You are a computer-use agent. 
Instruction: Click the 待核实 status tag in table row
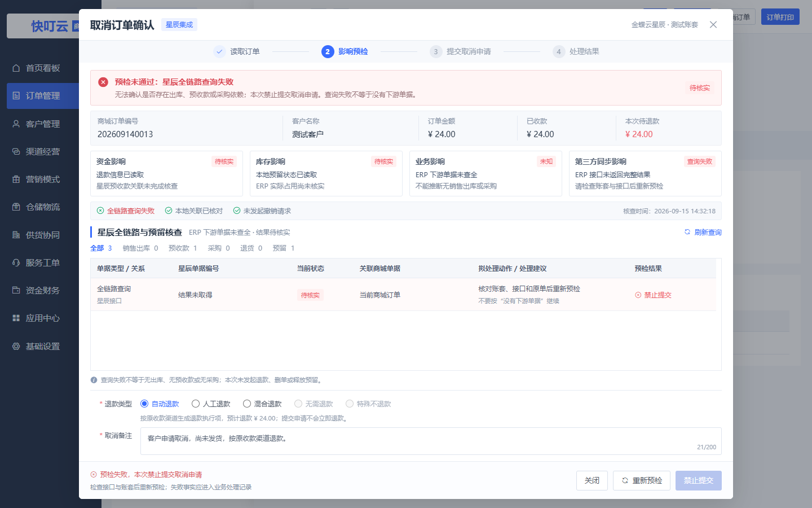tap(310, 295)
